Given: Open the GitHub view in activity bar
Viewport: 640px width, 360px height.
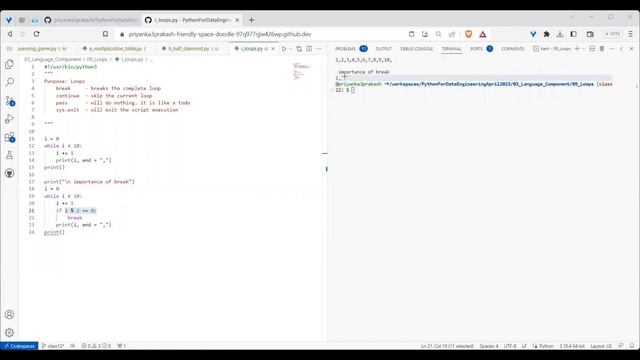Looking at the screenshot, I should coord(9,173).
